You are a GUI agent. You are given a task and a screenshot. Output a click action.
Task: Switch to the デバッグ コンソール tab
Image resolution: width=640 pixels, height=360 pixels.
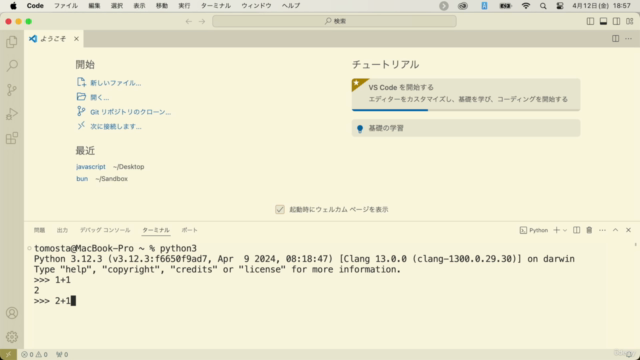click(x=105, y=230)
